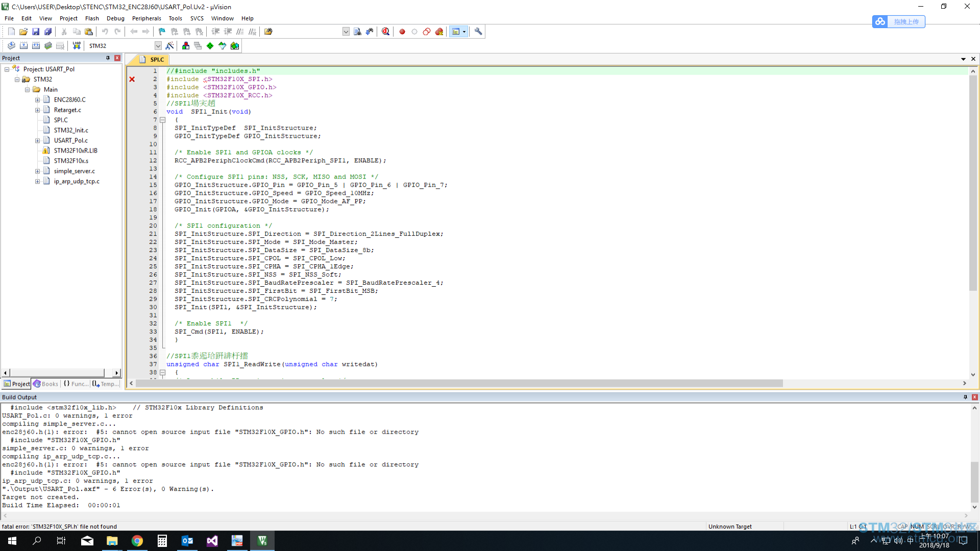Open the Project menu
The height and width of the screenshot is (551, 980).
[68, 18]
